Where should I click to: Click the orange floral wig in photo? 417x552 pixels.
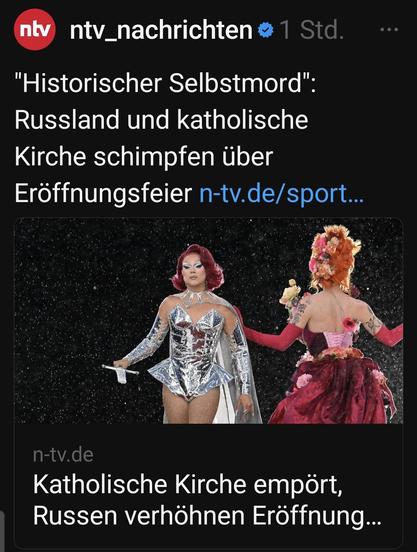coord(334,257)
